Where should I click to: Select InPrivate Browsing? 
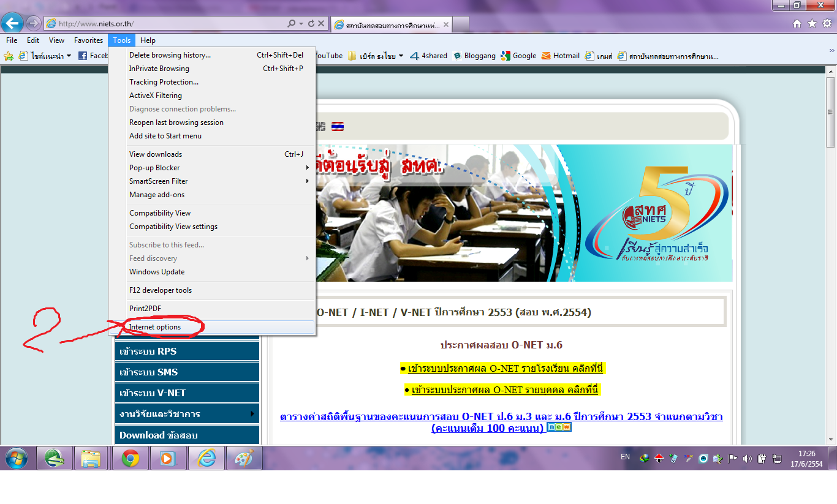212,69
